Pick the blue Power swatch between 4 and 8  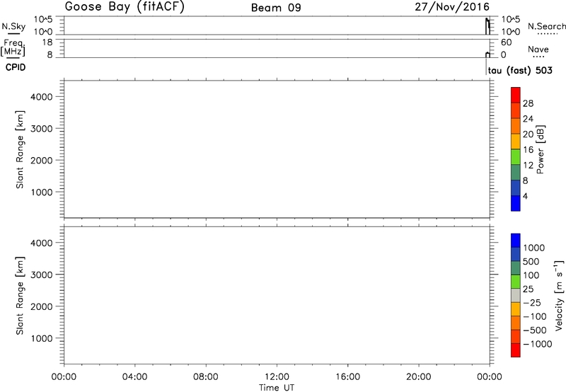pos(516,188)
